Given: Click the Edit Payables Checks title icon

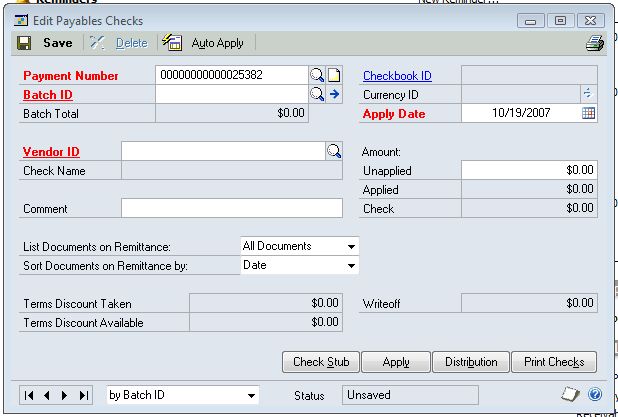Looking at the screenshot, I should click(x=21, y=20).
